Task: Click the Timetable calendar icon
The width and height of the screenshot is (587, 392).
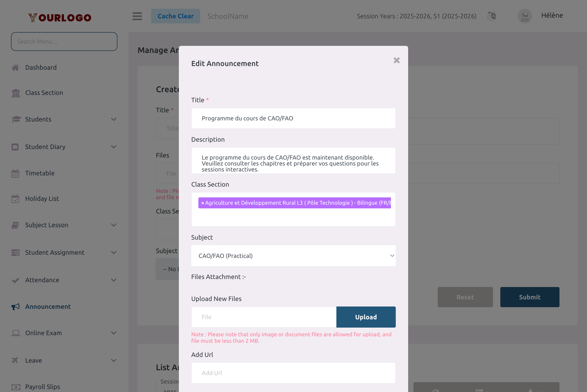Action: pos(15,173)
